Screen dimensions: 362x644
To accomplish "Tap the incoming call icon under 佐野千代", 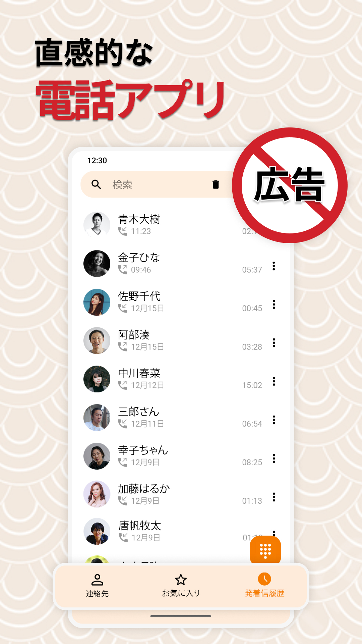I will tap(123, 308).
